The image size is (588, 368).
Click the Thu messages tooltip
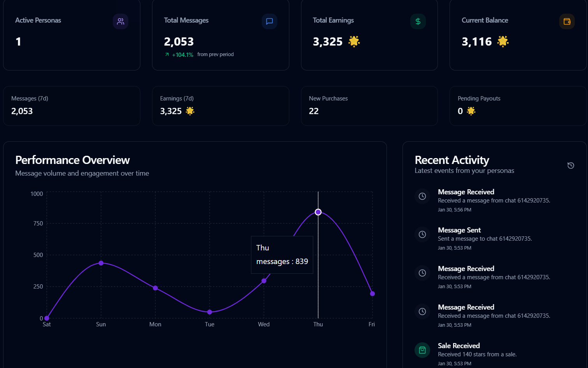[x=282, y=255]
